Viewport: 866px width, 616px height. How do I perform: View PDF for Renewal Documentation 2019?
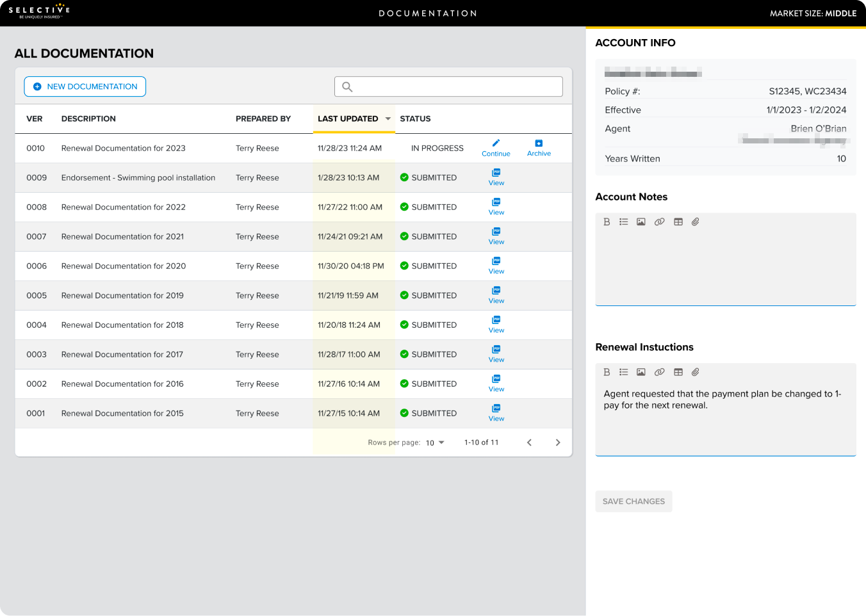pyautogui.click(x=496, y=295)
